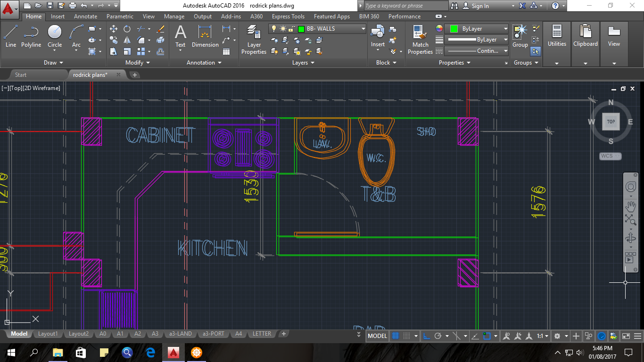
Task: Click the MODEL button in status bar
Action: [377, 336]
